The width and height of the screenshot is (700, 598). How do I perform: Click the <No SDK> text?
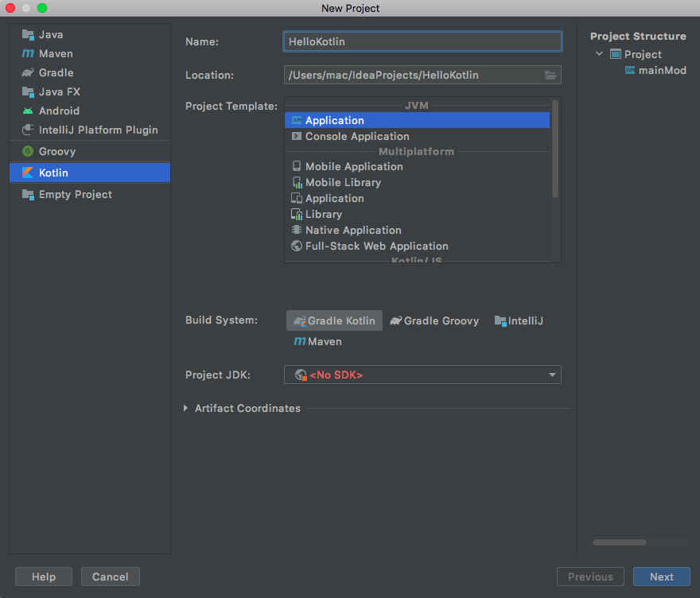(336, 375)
